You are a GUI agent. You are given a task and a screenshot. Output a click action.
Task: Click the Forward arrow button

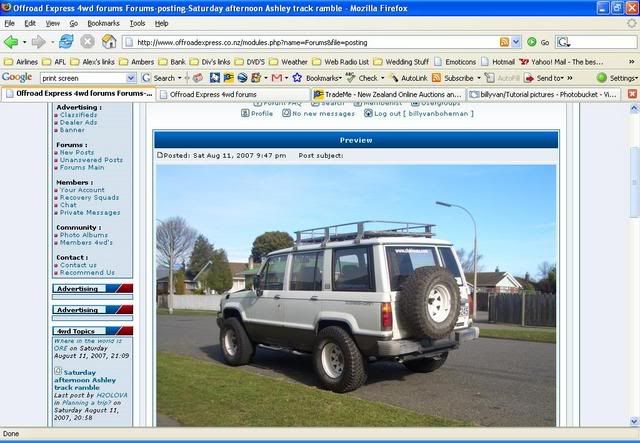pyautogui.click(x=39, y=42)
